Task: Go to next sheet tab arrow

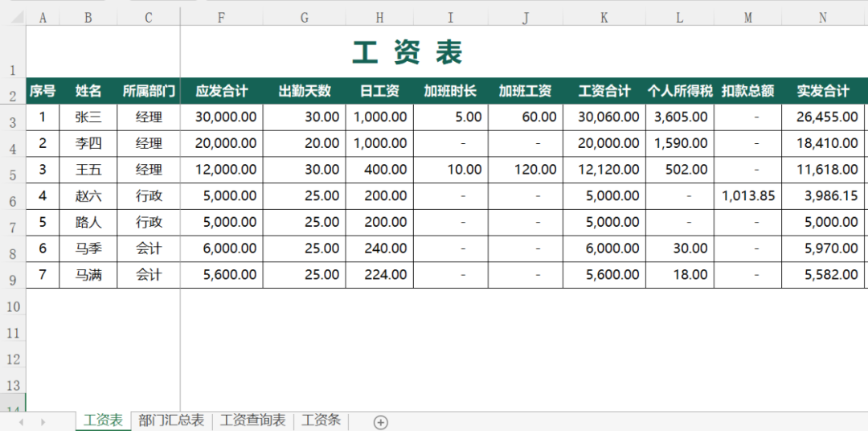Action: 43,422
